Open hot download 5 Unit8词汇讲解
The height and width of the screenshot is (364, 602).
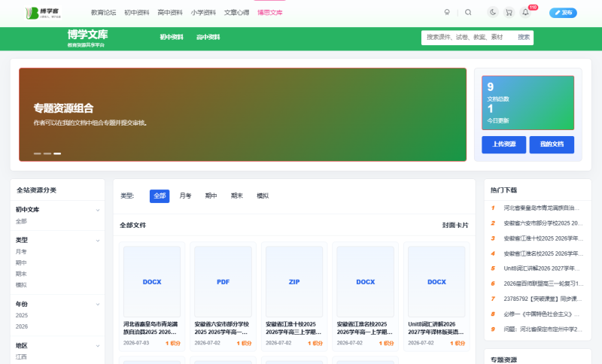tap(541, 268)
